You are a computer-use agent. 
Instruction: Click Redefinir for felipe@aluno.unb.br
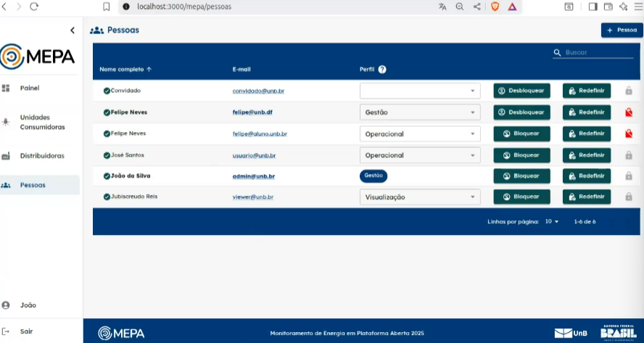[x=587, y=133]
